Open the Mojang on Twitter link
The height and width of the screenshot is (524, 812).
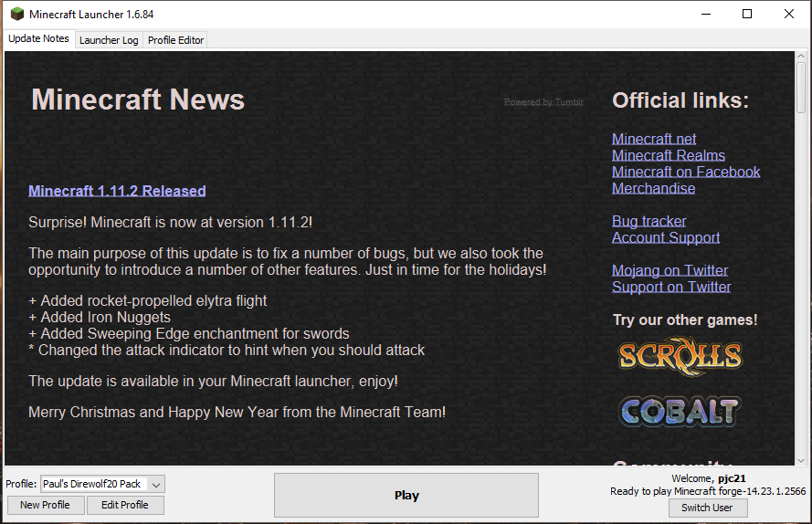pyautogui.click(x=670, y=270)
